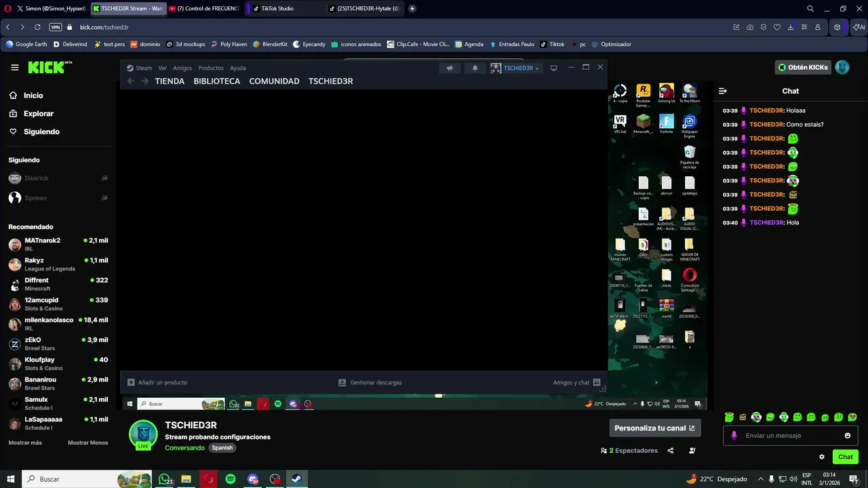
Task: Click Windows taskbar Buscar search box
Action: coord(87,479)
